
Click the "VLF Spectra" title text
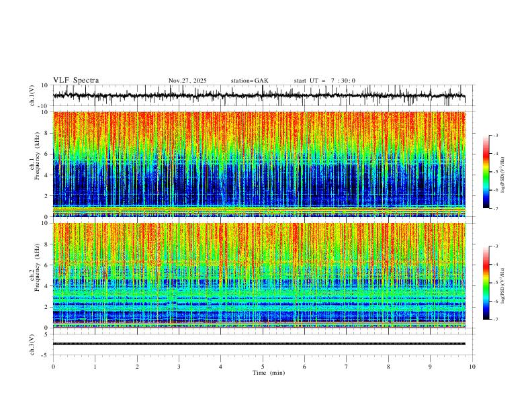[76, 81]
